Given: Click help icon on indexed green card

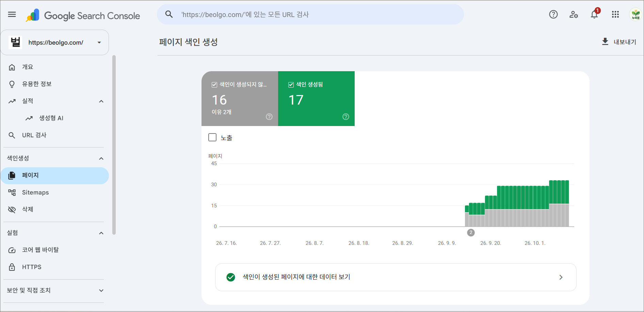Looking at the screenshot, I should coord(346,117).
